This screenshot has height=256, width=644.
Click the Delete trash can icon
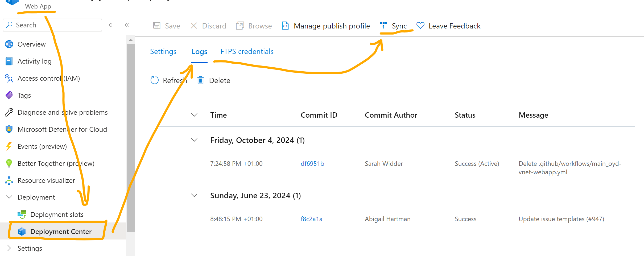pos(201,80)
